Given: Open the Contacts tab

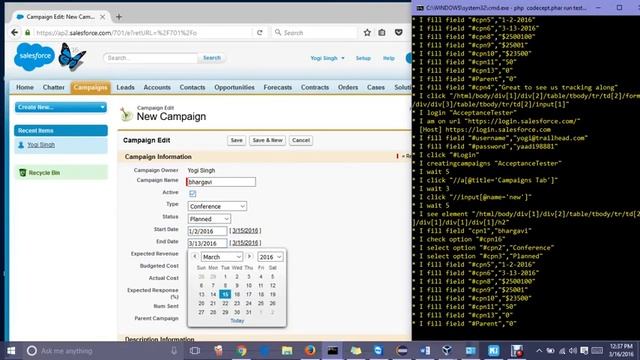Looking at the screenshot, I should pos(192,87).
